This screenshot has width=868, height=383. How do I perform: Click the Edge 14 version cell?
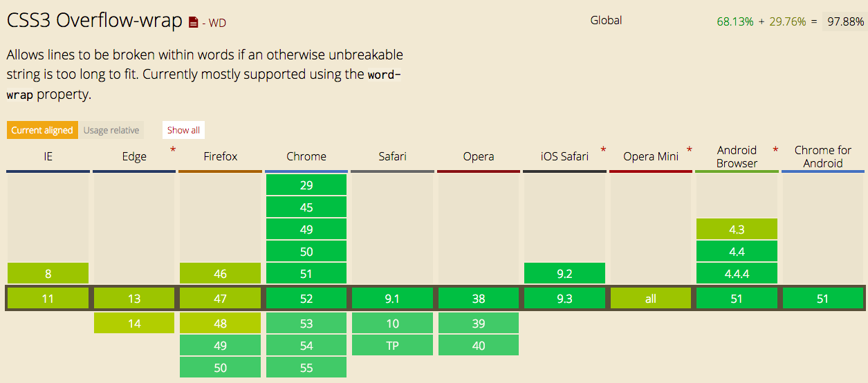(134, 324)
